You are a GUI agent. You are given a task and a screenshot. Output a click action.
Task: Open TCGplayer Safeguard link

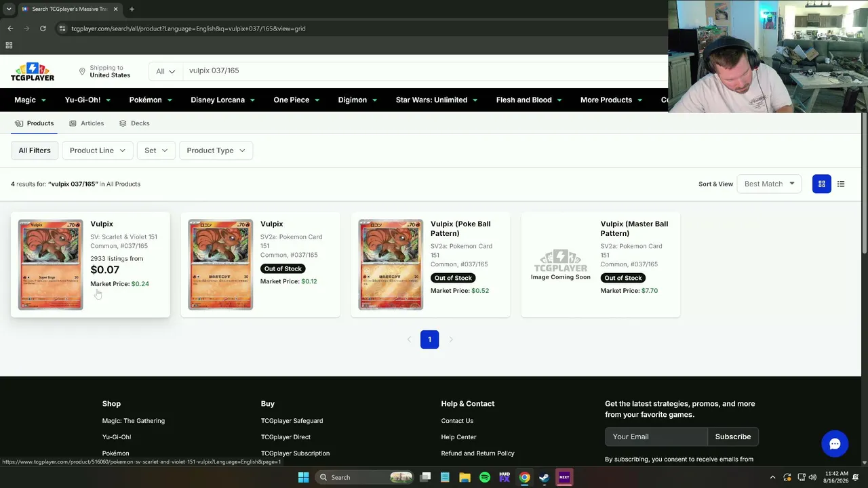point(292,421)
